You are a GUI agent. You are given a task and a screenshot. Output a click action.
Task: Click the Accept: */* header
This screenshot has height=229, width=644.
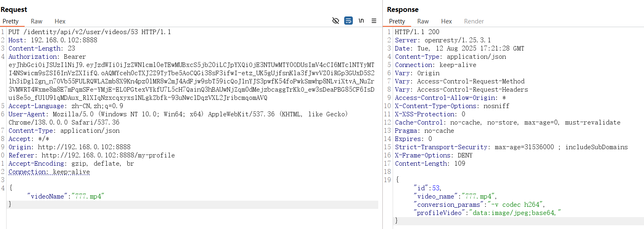[29, 139]
